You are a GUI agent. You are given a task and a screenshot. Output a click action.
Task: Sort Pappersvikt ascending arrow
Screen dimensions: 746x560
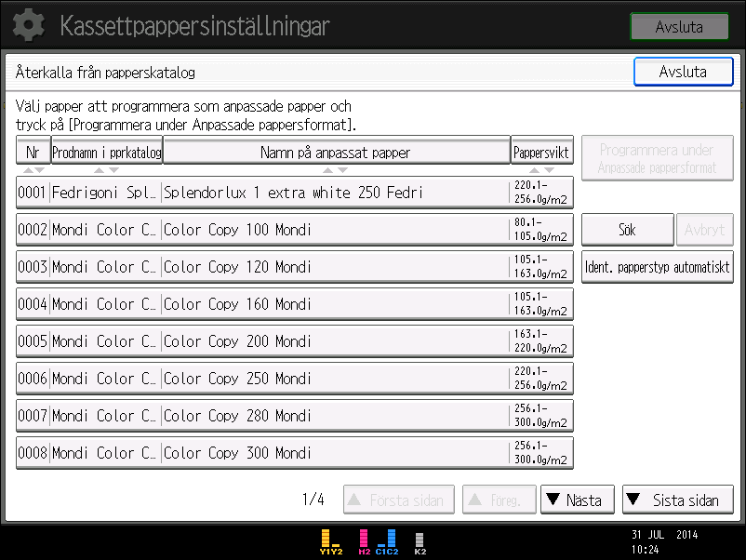coord(534,170)
